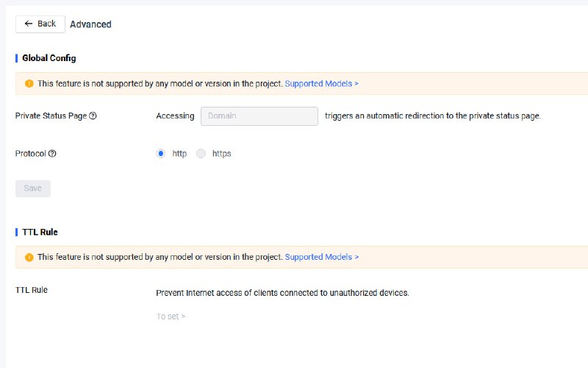Screen dimensions: 588x368
Task: Click the Back button
Action: pyautogui.click(x=40, y=24)
